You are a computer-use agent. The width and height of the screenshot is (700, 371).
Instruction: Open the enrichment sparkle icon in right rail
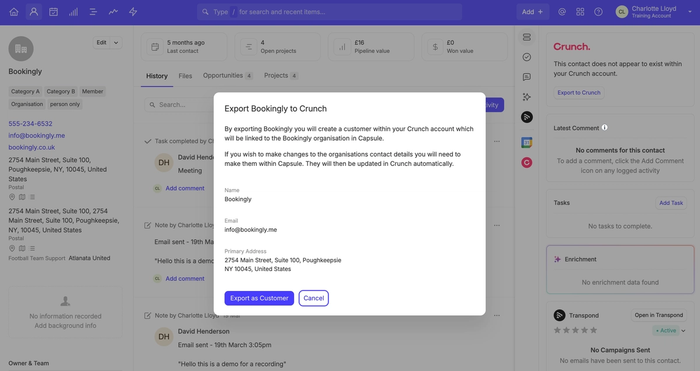pyautogui.click(x=527, y=97)
